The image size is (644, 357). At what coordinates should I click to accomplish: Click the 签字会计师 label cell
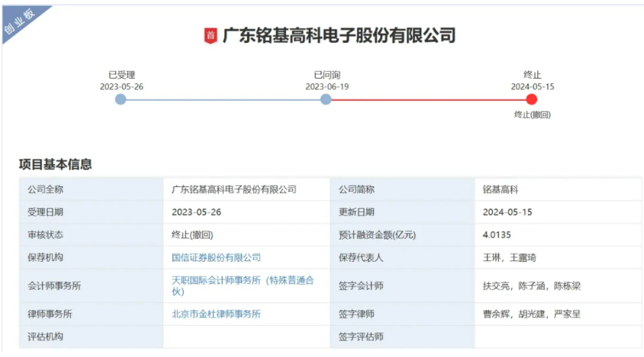(402, 285)
